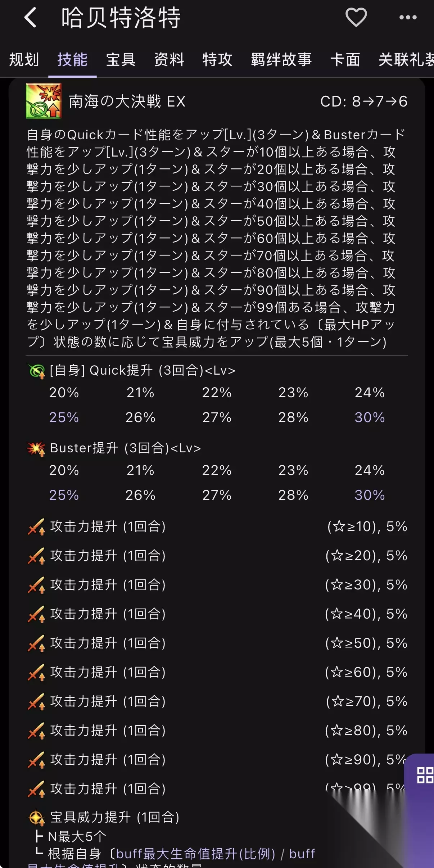Click the 宝具威力提升 buff icon
The image size is (434, 868).
point(36,818)
